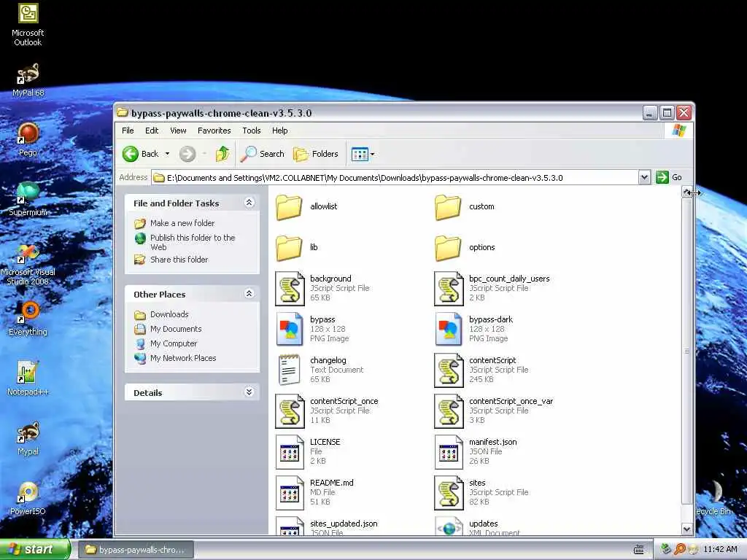Select the contentScript_once script icon
This screenshot has height=560, width=747.
290,411
